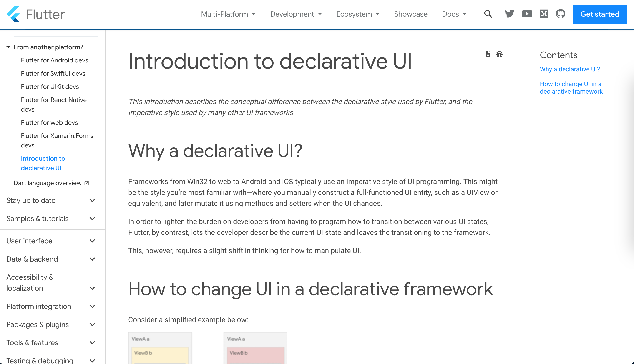The image size is (634, 364).
Task: Open the Flutter GitHub icon
Action: 561,14
